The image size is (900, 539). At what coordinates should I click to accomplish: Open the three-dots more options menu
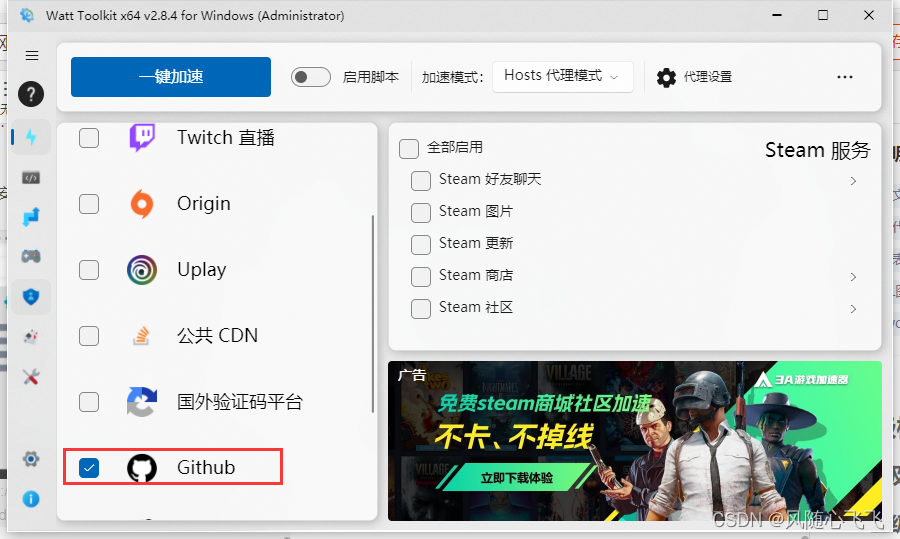click(x=845, y=77)
